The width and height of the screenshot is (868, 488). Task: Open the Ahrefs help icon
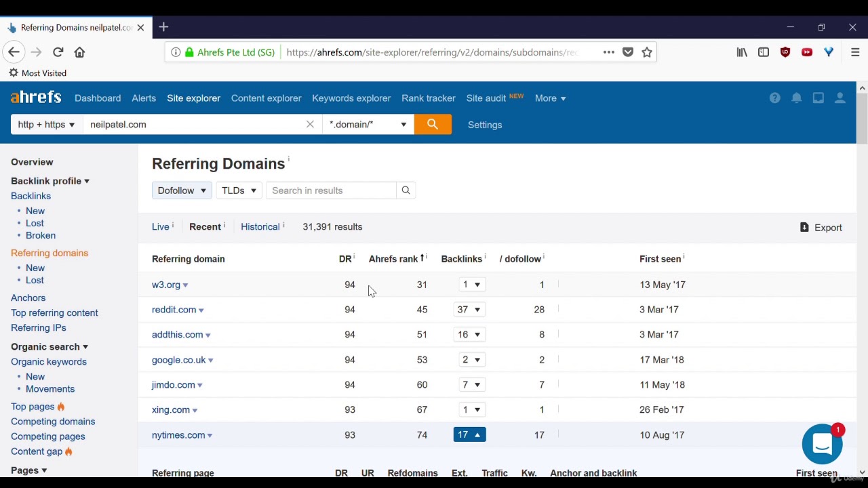pos(775,98)
